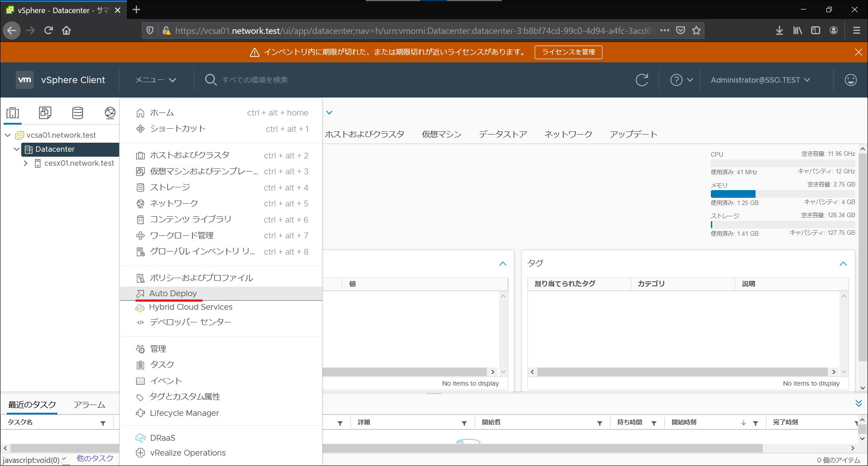
Task: Click the smiley feedback icon
Action: 850,80
